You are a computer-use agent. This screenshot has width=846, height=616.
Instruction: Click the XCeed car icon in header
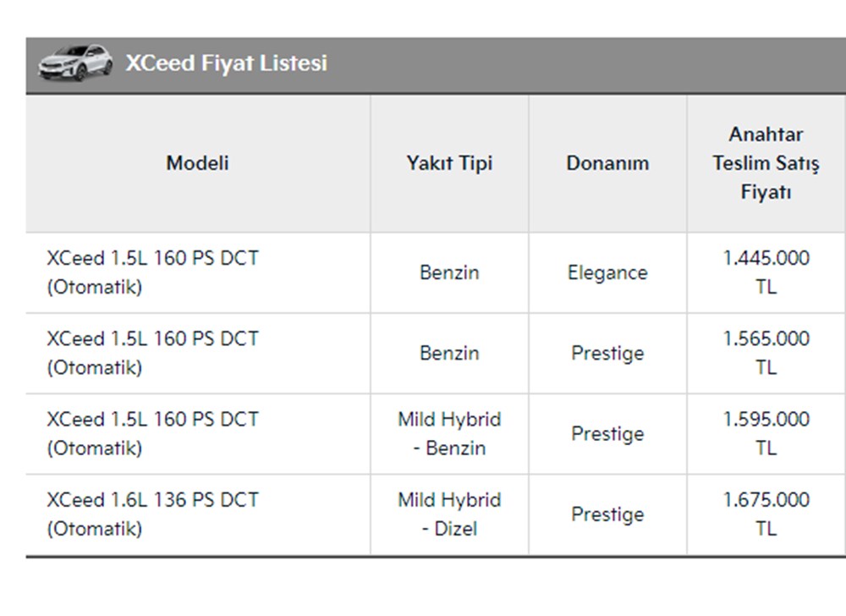(x=74, y=63)
